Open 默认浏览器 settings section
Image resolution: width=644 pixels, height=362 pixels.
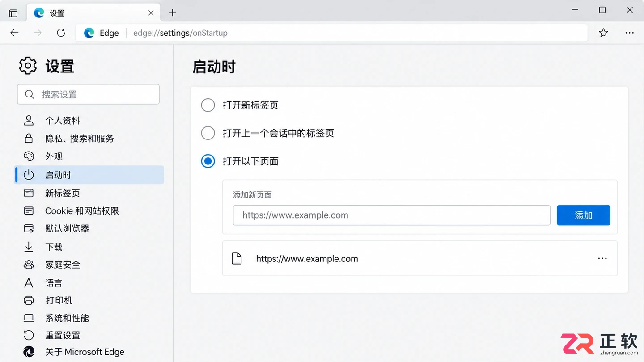point(89,228)
